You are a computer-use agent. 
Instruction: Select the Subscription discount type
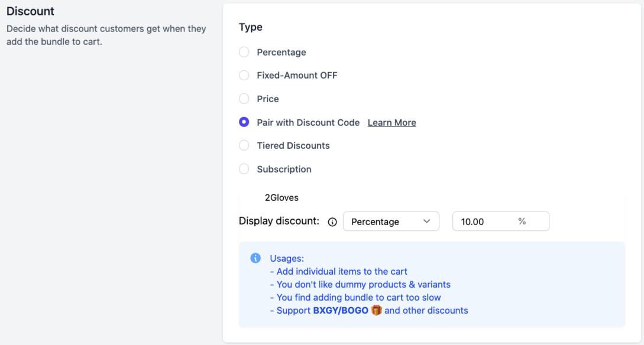pos(244,169)
